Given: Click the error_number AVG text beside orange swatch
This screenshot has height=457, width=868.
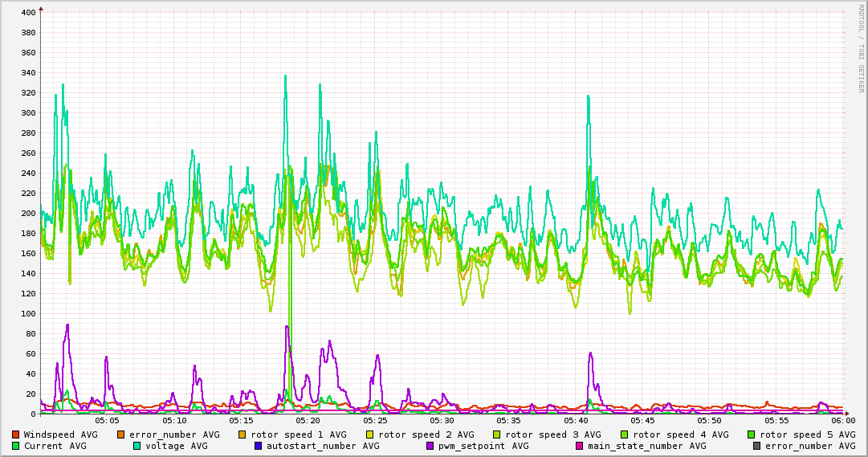Looking at the screenshot, I should [x=174, y=435].
